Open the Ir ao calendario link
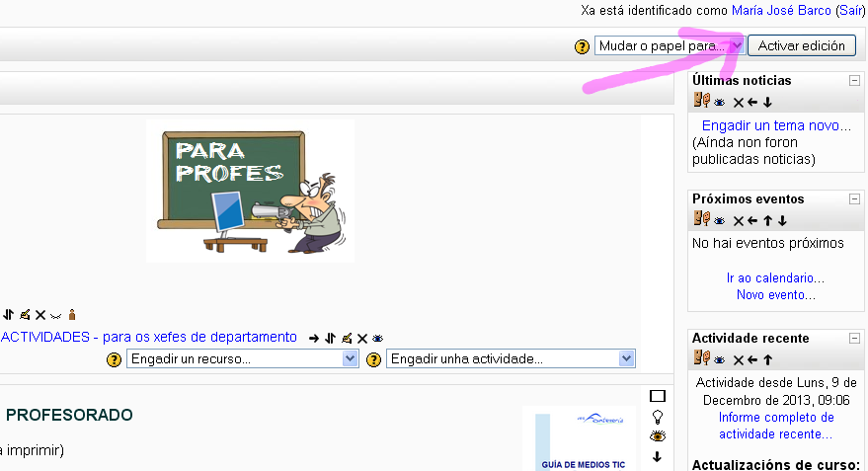Image resolution: width=868 pixels, height=471 pixels. 775,278
